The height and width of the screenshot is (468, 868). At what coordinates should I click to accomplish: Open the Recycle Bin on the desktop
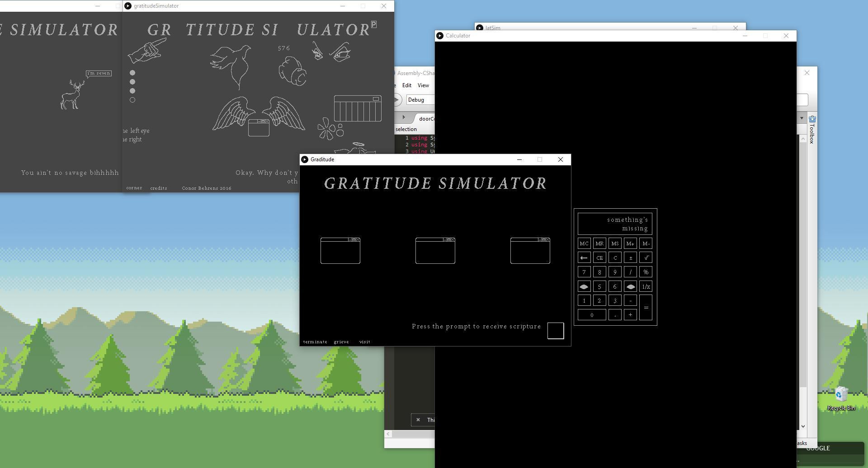click(x=841, y=398)
